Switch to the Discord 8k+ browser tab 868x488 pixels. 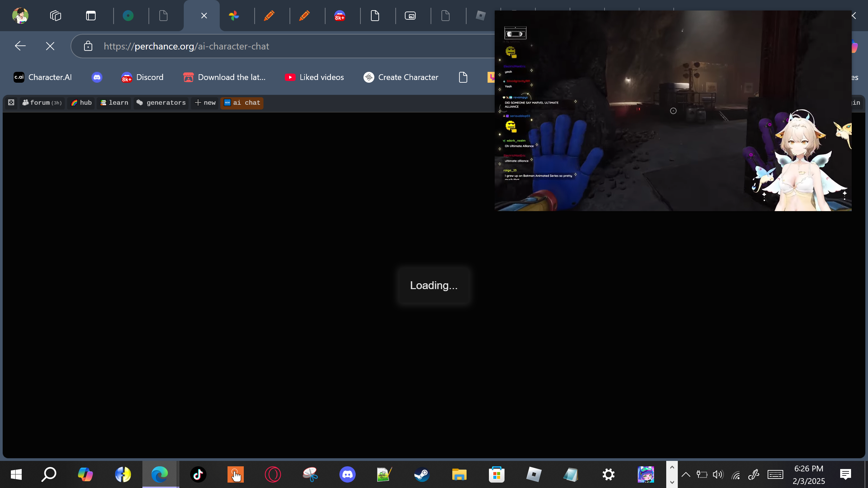pyautogui.click(x=340, y=16)
